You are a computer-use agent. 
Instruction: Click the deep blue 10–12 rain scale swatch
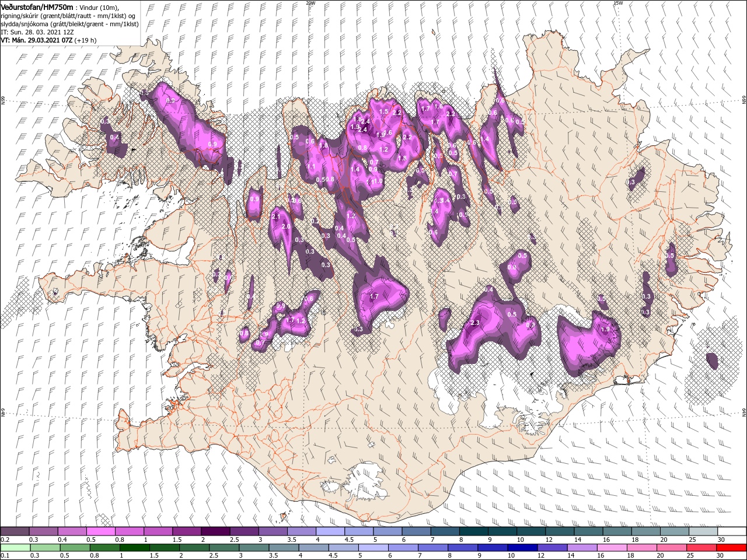pos(522,548)
